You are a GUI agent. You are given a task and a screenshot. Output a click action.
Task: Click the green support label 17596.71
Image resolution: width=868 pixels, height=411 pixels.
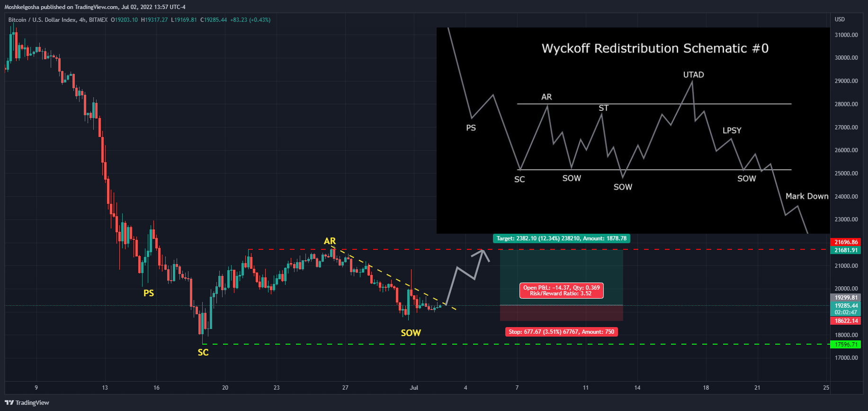point(846,345)
